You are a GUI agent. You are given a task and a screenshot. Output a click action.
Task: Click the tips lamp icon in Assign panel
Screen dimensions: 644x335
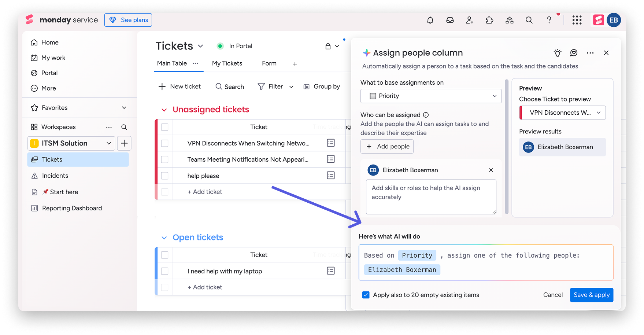[557, 53]
